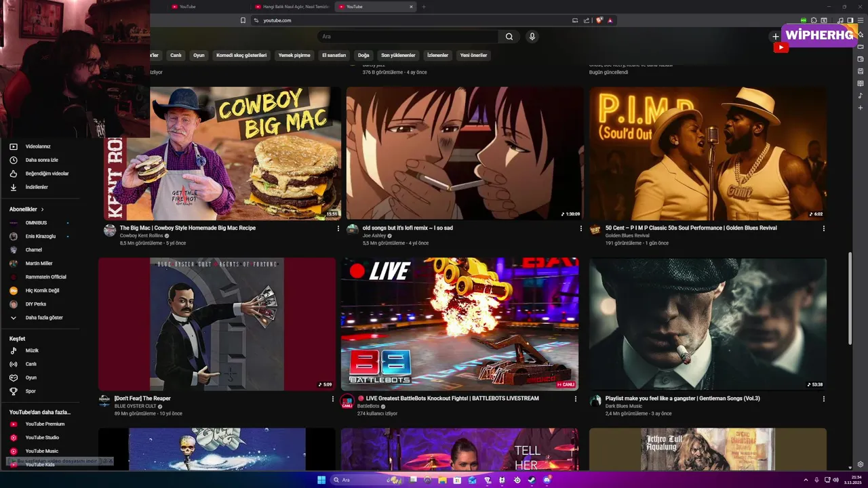868x488 pixels.
Task: Open YouTube Music from sidebar
Action: point(41,451)
